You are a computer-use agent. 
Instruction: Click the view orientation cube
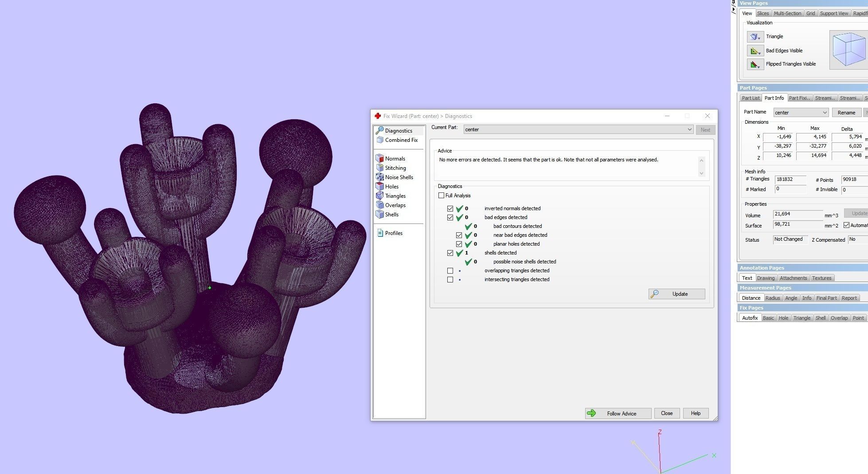(x=848, y=49)
